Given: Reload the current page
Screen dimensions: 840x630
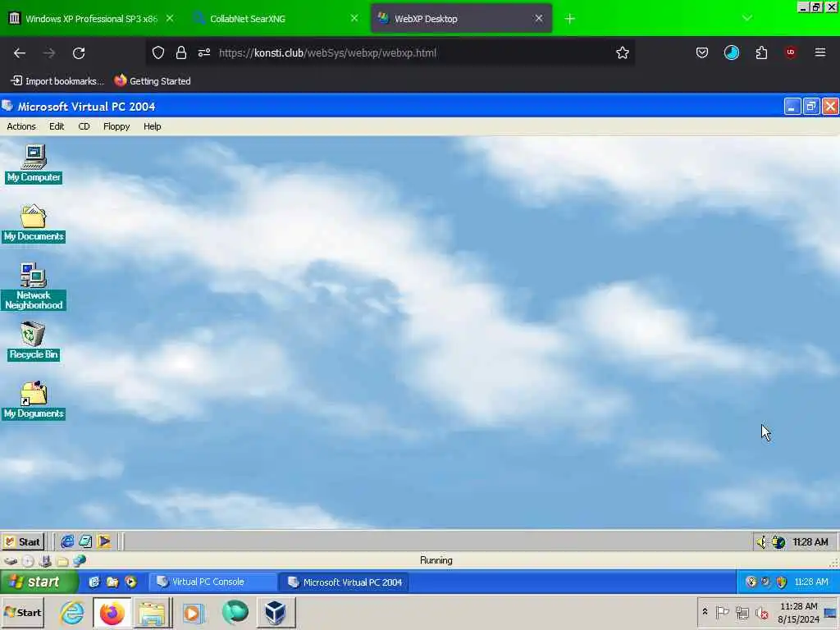Looking at the screenshot, I should tap(79, 53).
